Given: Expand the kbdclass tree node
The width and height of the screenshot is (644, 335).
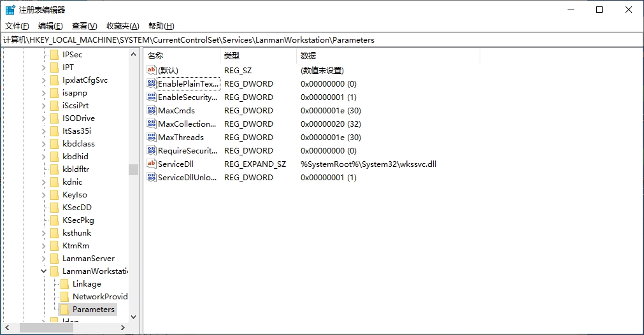Looking at the screenshot, I should point(44,144).
